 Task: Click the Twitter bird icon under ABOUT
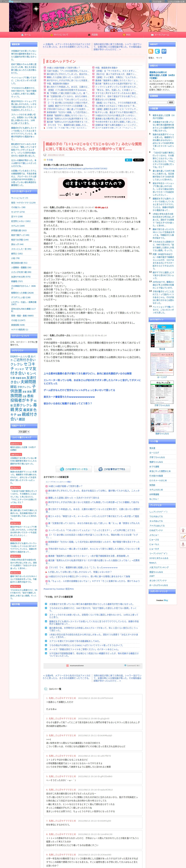click(157, 51)
